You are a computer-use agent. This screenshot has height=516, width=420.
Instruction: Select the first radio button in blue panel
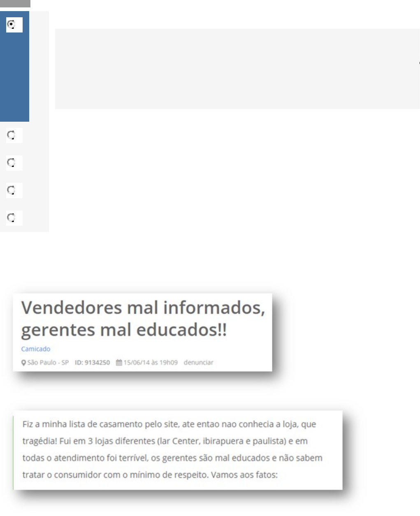tap(12, 25)
